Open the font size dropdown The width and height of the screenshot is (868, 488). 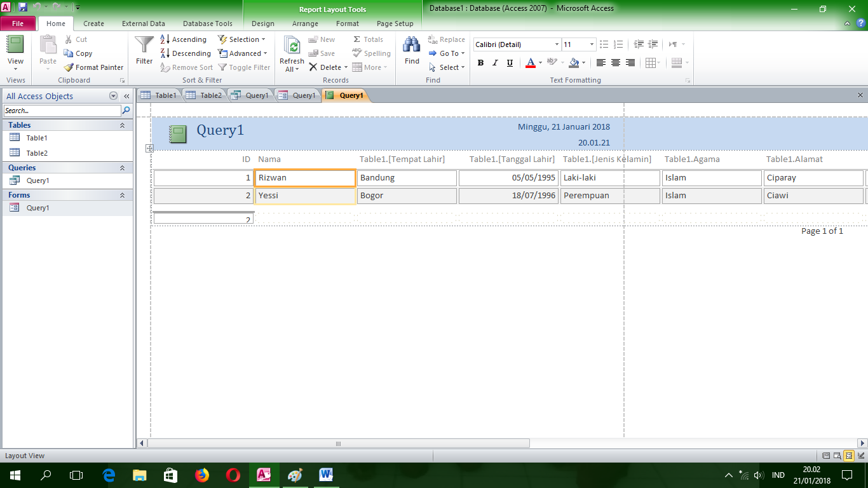pos(592,44)
